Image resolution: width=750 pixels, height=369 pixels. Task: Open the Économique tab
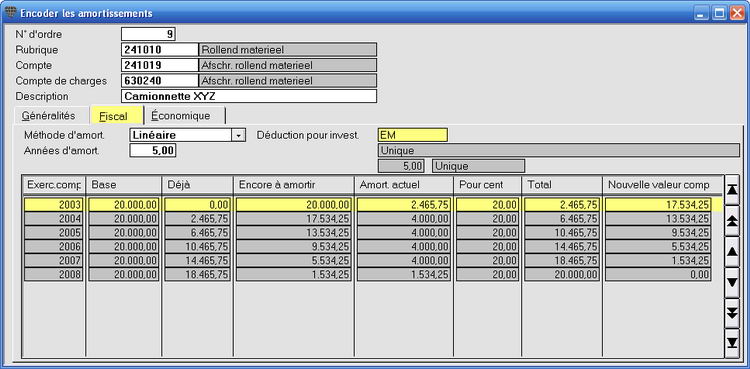click(x=182, y=116)
